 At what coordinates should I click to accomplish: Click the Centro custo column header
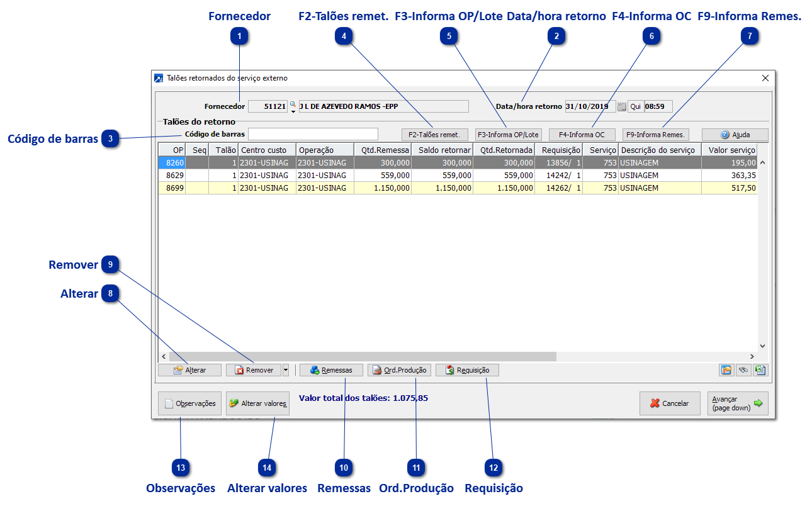tap(267, 150)
